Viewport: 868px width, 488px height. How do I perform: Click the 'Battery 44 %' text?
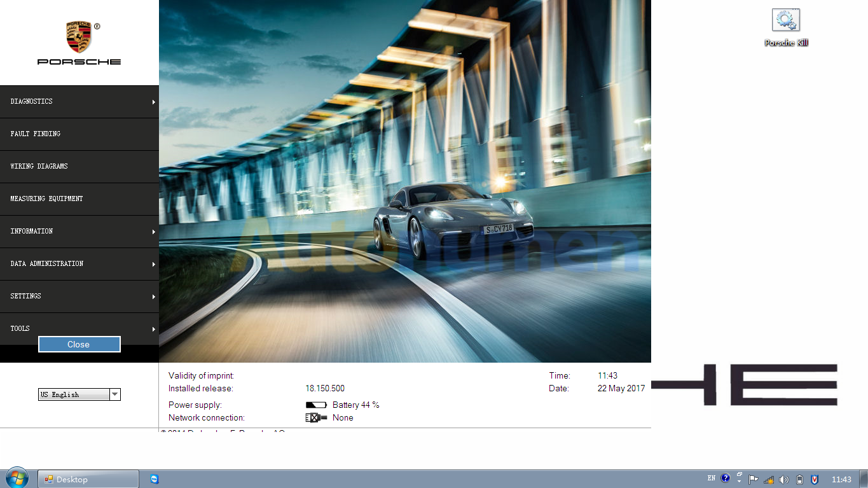(356, 405)
